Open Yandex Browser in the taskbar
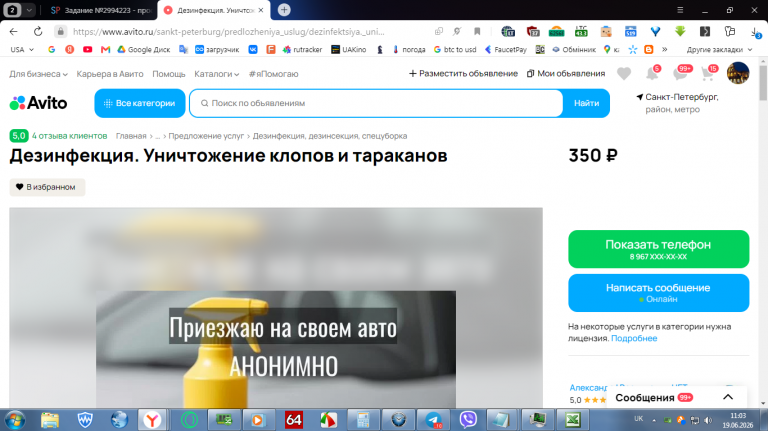This screenshot has width=768, height=431. (x=152, y=420)
